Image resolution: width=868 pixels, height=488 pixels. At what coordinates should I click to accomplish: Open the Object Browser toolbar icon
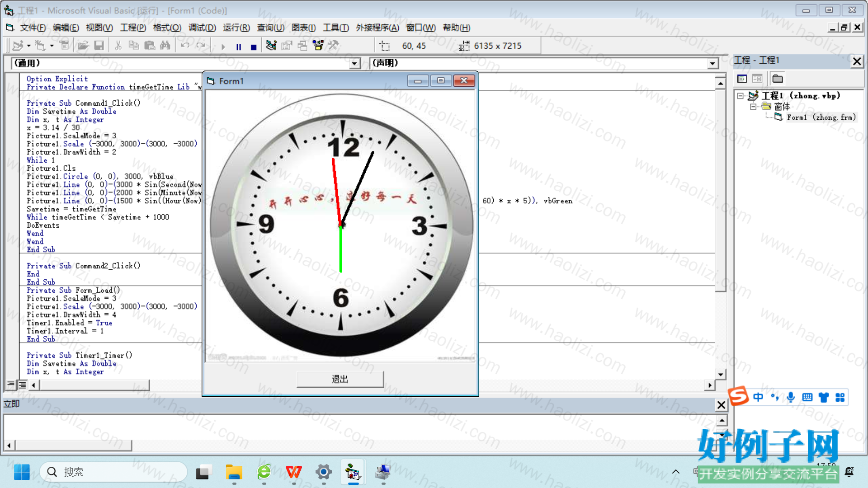(x=318, y=46)
